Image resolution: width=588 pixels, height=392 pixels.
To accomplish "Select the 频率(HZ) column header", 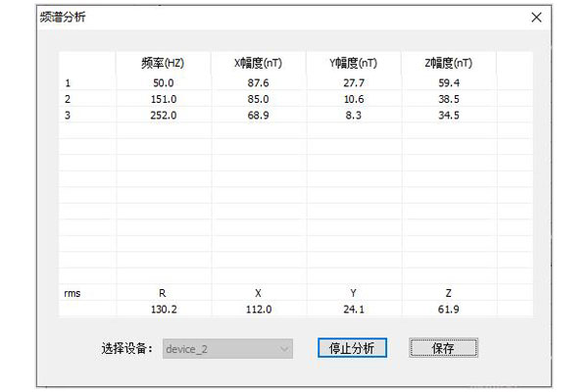I will pyautogui.click(x=163, y=63).
